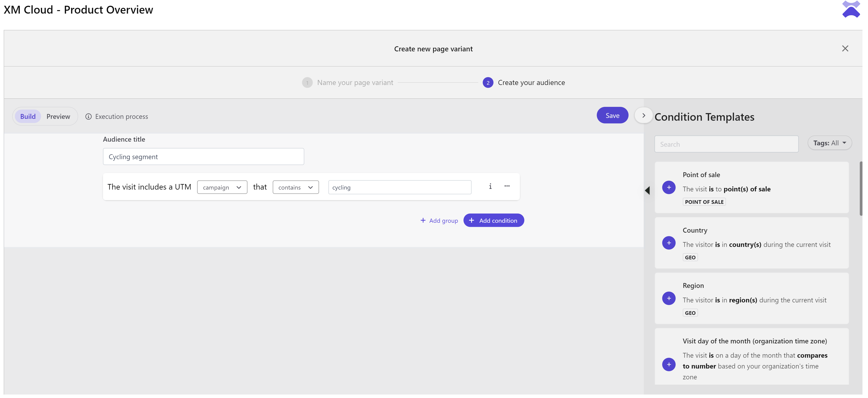This screenshot has height=398, width=868.
Task: Add the Visit day of month template
Action: pos(669,364)
